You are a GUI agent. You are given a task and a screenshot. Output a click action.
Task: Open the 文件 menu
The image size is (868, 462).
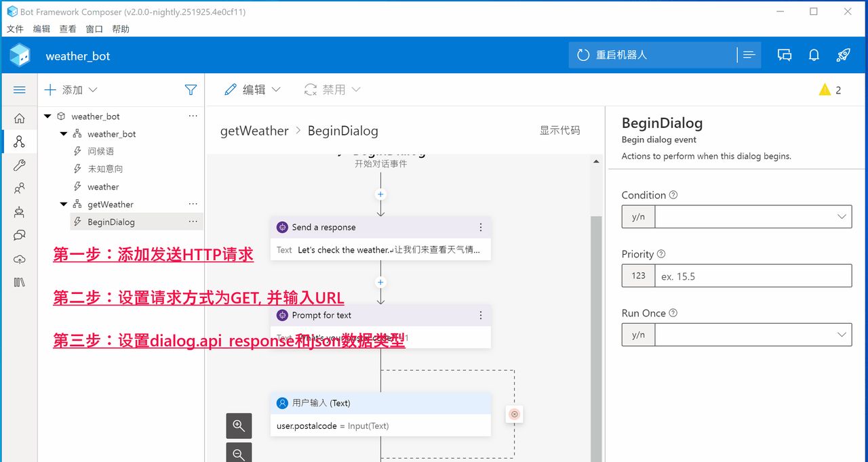15,29
